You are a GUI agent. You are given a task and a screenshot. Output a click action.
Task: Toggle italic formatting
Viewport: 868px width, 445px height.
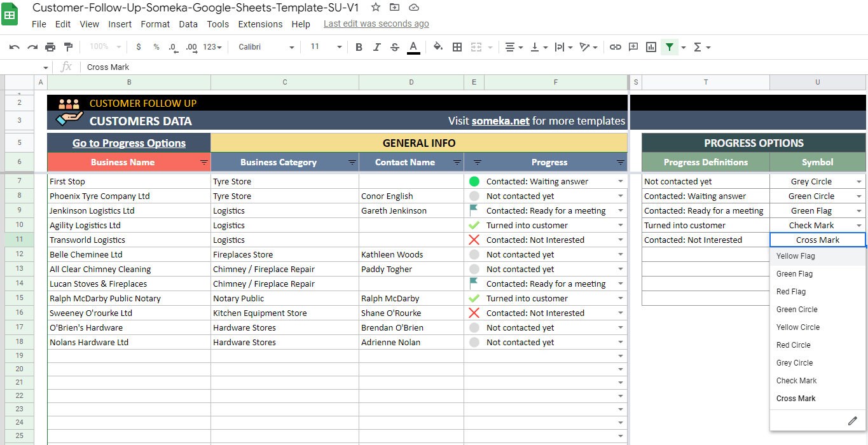[376, 46]
